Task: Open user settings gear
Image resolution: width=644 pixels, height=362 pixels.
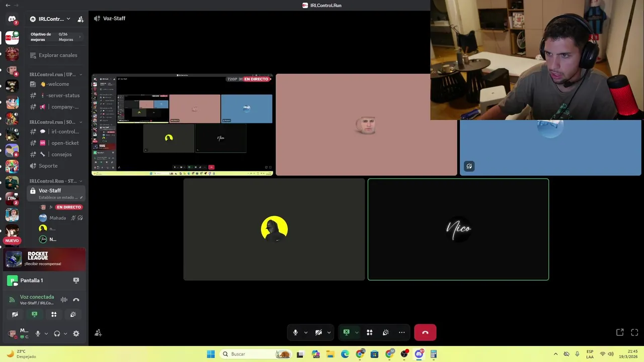Action: click(x=76, y=333)
